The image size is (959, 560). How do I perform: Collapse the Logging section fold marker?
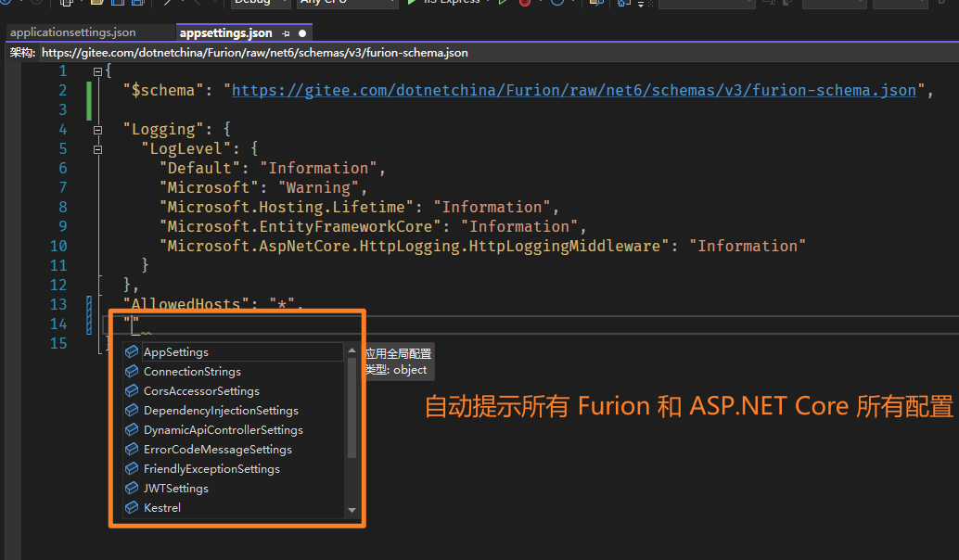[97, 130]
